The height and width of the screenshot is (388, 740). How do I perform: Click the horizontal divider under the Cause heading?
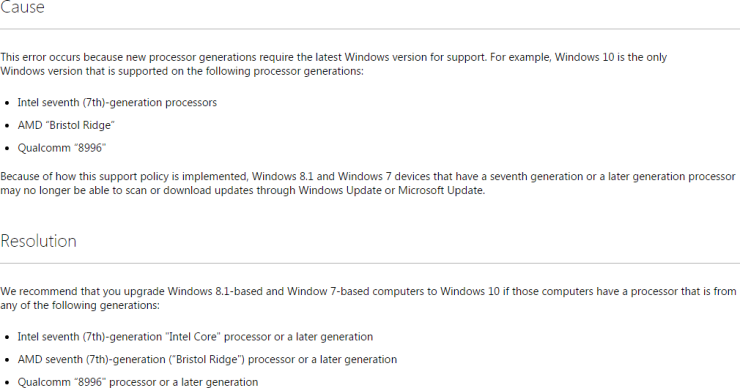[x=370, y=29]
